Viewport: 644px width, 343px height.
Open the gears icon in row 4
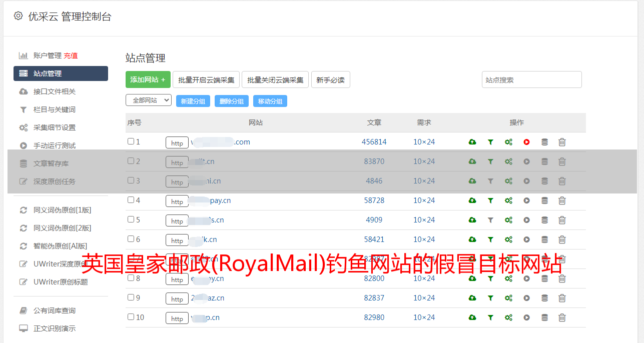coord(508,200)
